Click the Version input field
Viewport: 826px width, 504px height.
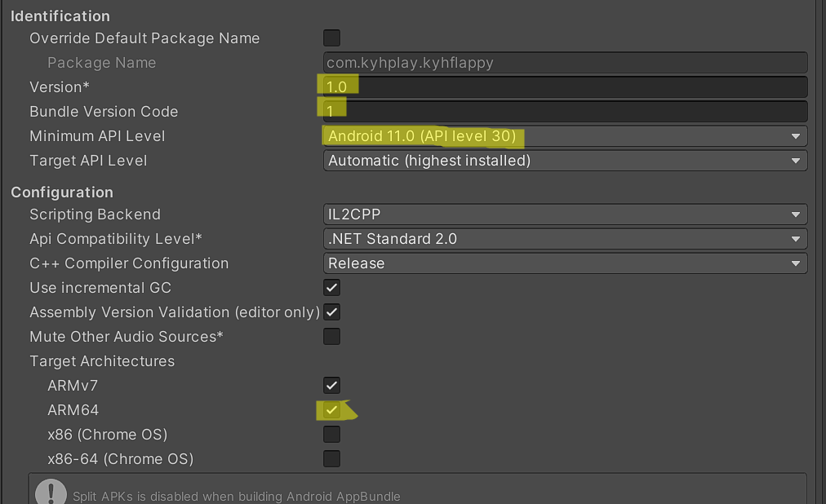pos(565,87)
